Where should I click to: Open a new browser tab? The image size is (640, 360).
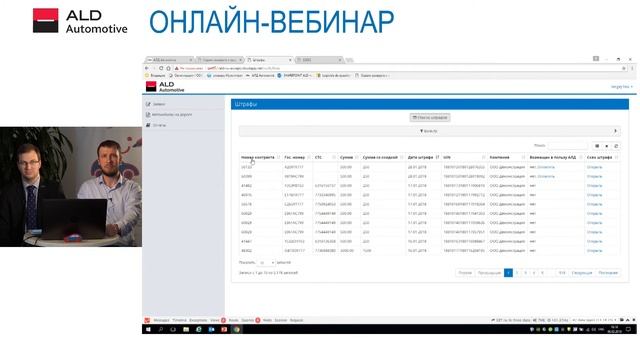pos(349,60)
